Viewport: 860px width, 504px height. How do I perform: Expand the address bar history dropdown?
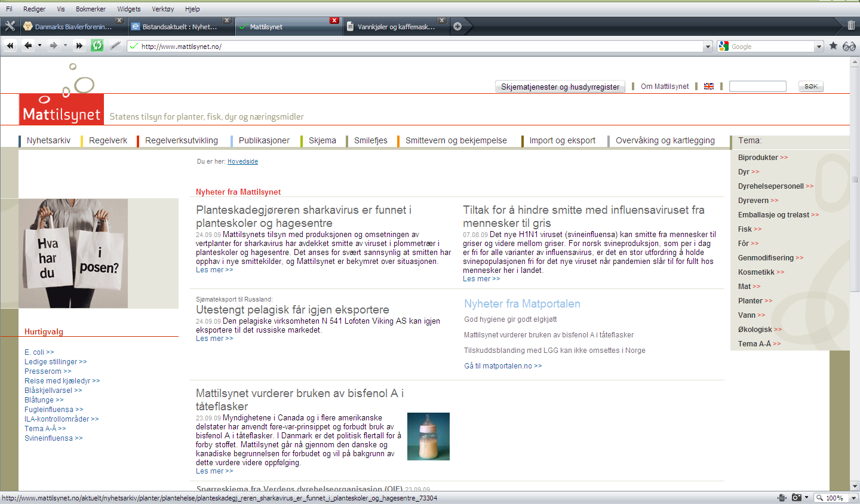click(x=708, y=47)
